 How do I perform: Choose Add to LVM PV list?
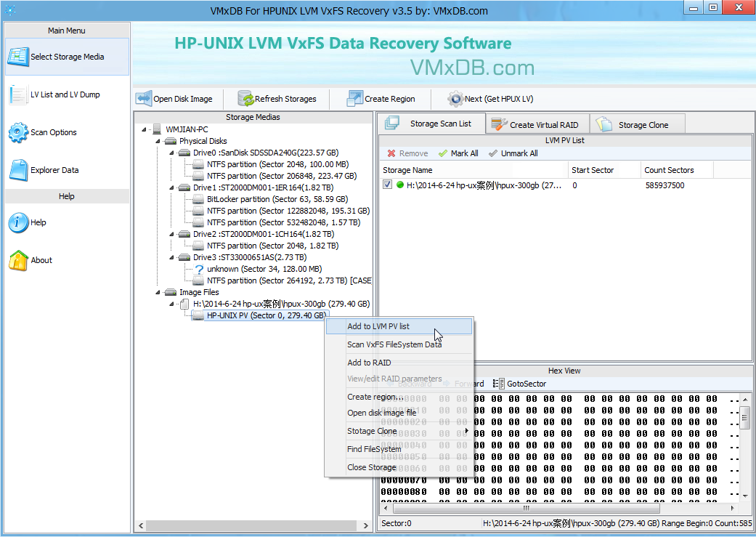coord(399,326)
